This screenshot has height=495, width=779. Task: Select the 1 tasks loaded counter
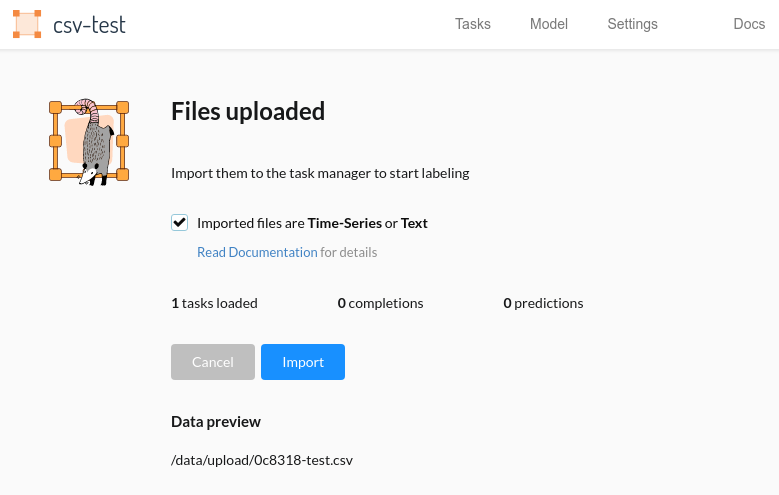[x=214, y=303]
